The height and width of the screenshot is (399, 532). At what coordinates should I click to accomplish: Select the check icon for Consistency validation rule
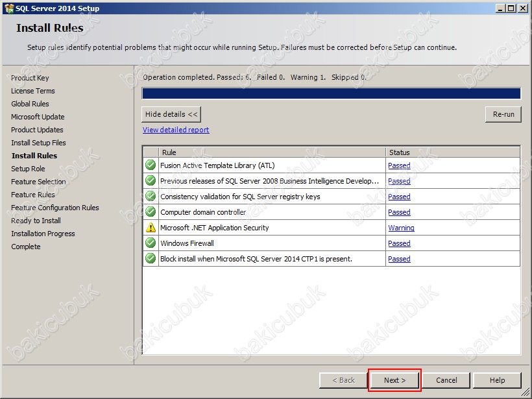151,197
